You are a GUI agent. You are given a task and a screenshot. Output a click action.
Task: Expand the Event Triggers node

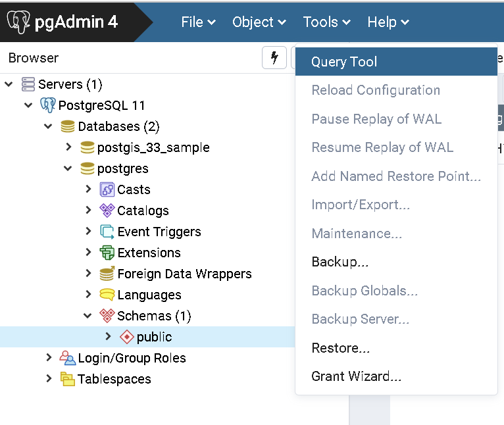click(x=88, y=232)
